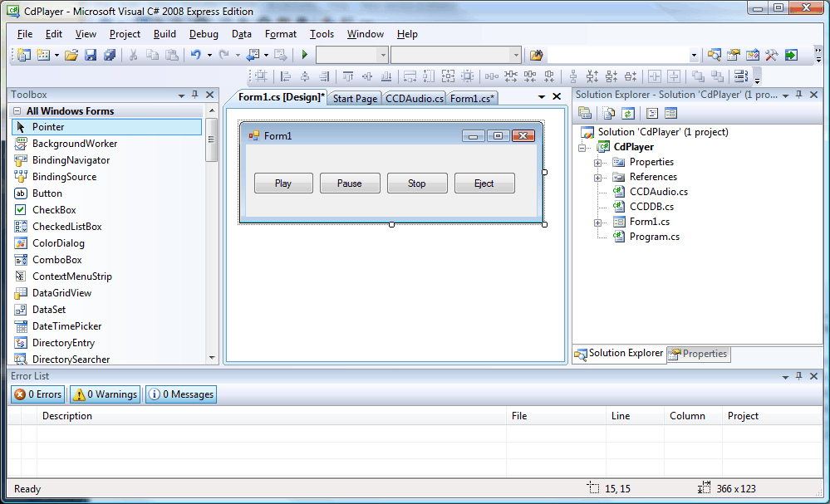The height and width of the screenshot is (504, 830).
Task: Select the Play button on Form1
Action: click(x=283, y=183)
